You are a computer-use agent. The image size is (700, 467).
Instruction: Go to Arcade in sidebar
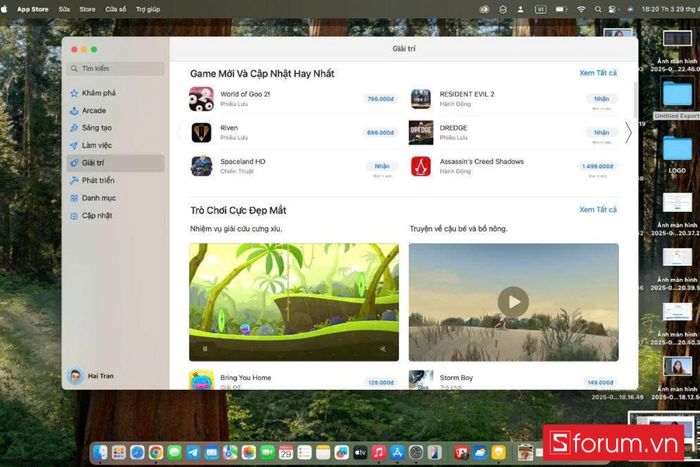tap(116, 110)
